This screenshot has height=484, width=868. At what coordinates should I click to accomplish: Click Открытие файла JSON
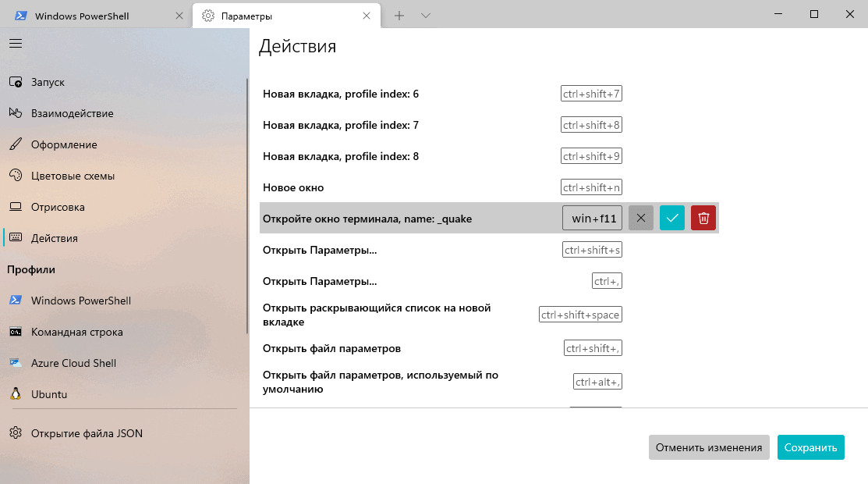tap(123, 433)
